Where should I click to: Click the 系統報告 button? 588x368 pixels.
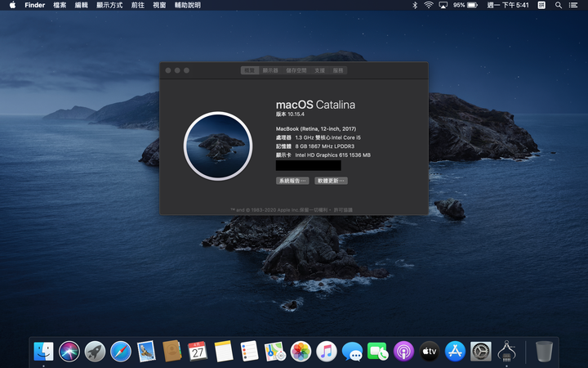coord(292,181)
